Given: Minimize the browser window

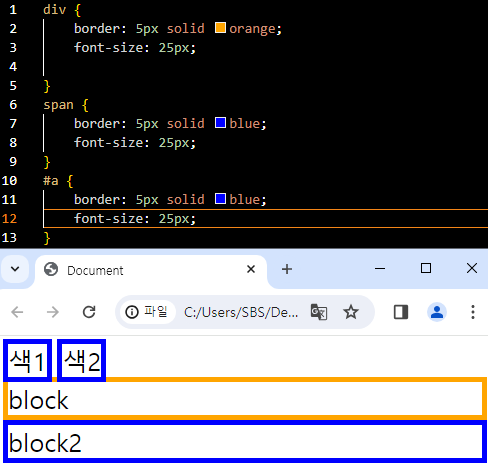Looking at the screenshot, I should tap(380, 268).
